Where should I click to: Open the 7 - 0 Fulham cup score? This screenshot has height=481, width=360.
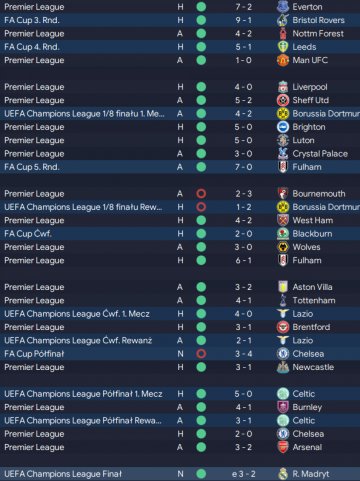click(243, 167)
